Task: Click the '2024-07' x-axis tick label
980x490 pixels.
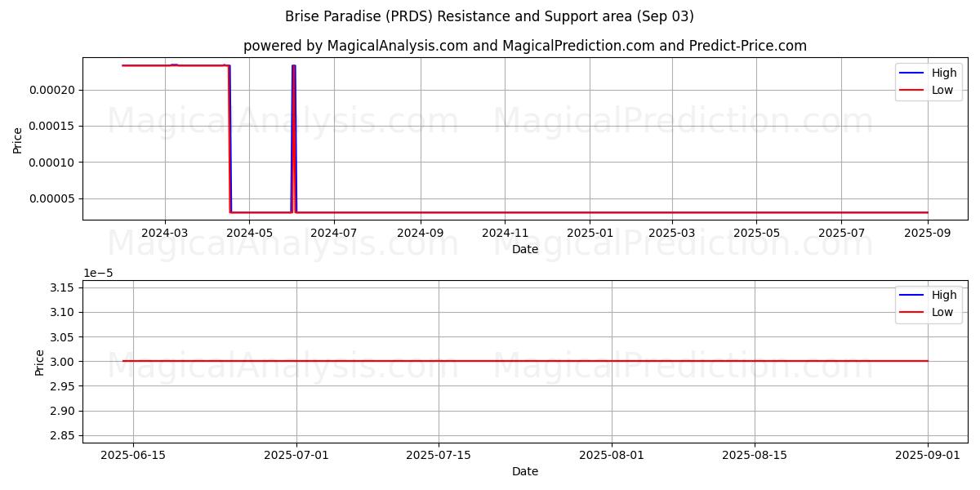Action: point(333,233)
